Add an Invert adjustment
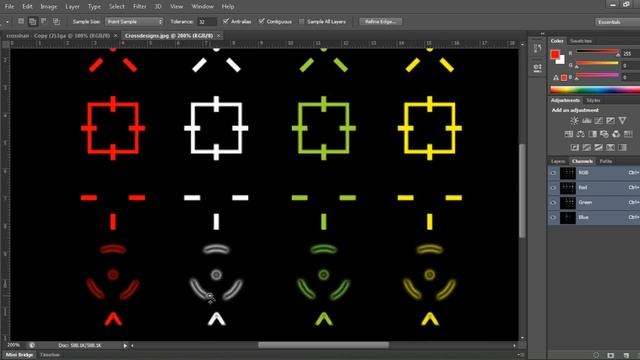The width and height of the screenshot is (640, 360). (x=575, y=147)
